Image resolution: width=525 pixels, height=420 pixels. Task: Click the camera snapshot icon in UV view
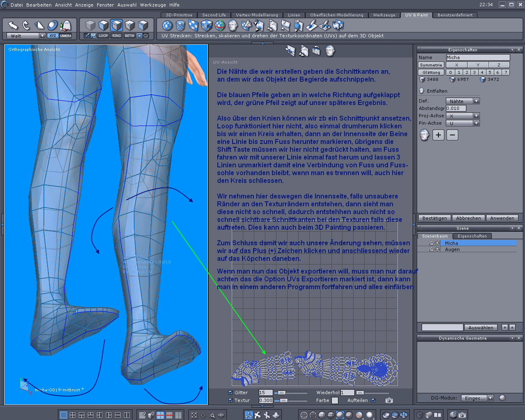[x=389, y=400]
